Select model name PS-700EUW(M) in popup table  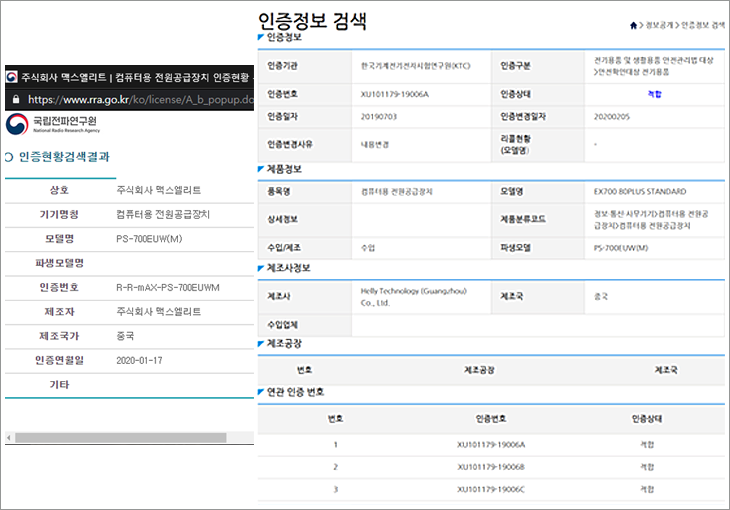[149, 239]
